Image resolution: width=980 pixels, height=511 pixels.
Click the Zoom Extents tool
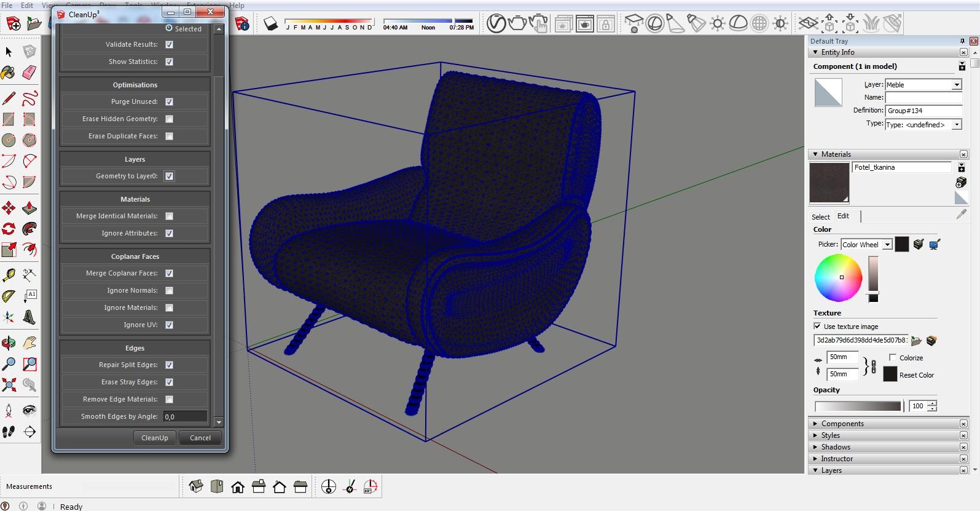[x=9, y=385]
